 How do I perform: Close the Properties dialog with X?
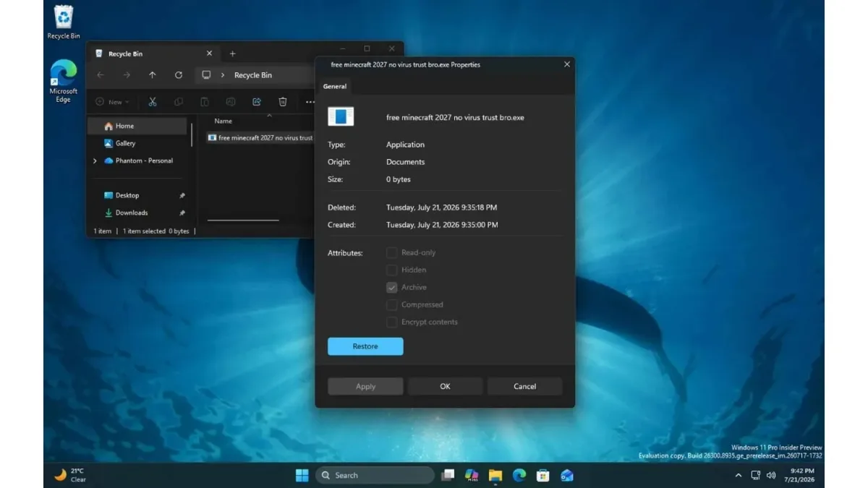pyautogui.click(x=566, y=64)
